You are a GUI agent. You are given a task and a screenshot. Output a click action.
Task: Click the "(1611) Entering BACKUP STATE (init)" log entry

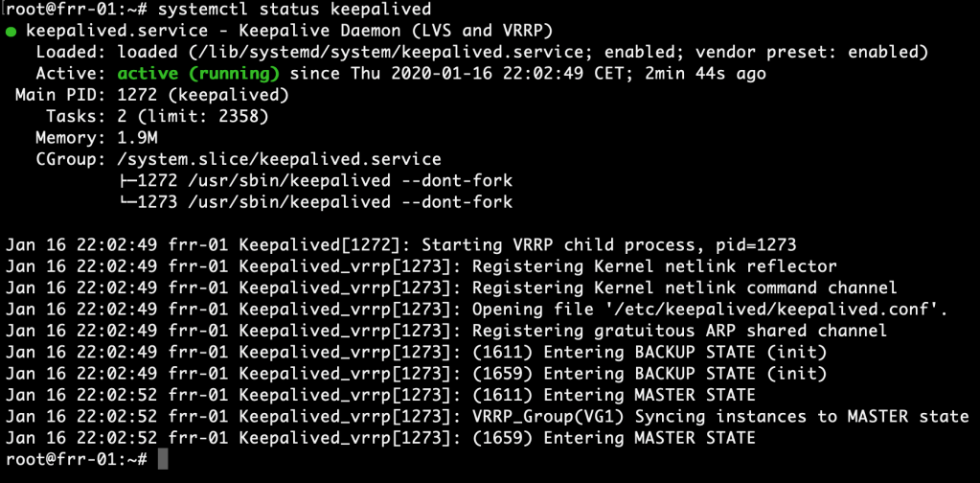click(649, 352)
